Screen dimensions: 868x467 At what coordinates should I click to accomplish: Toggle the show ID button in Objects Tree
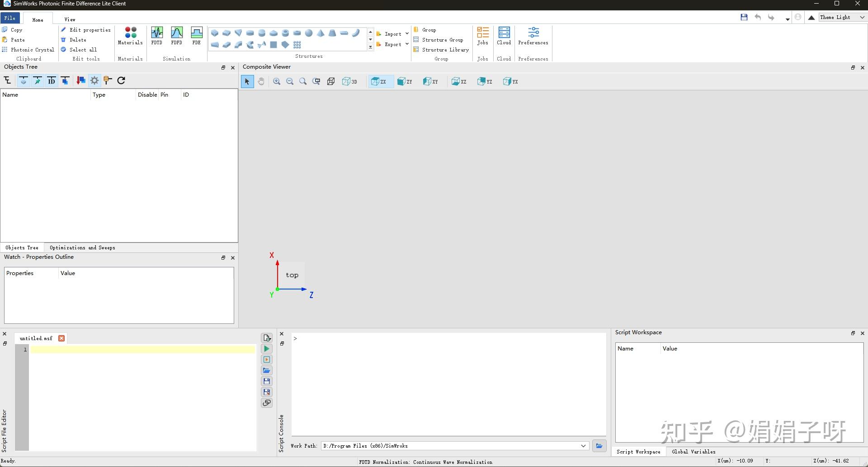pyautogui.click(x=52, y=80)
